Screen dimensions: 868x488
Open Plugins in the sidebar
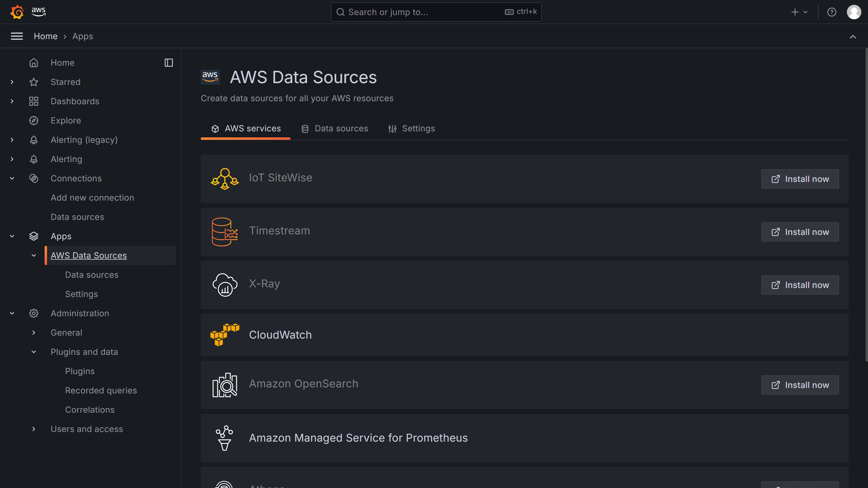tap(80, 371)
